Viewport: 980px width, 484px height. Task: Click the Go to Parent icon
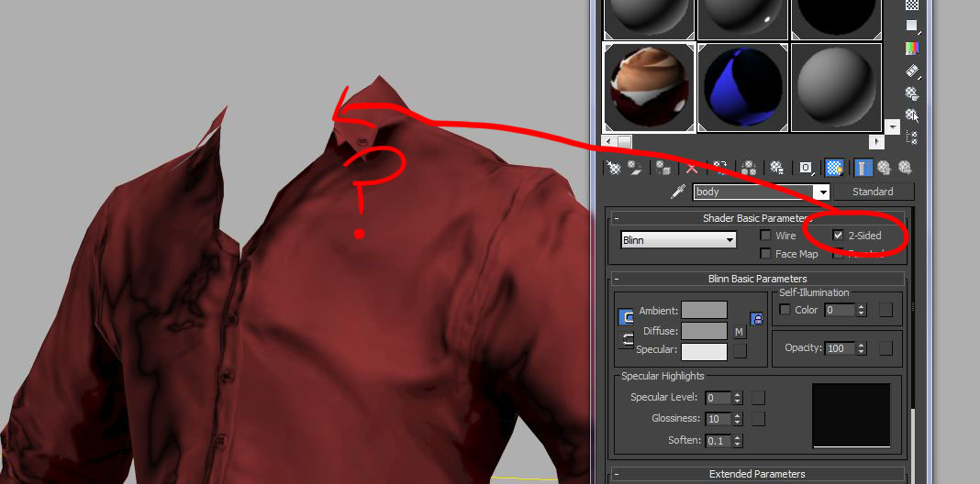point(883,168)
